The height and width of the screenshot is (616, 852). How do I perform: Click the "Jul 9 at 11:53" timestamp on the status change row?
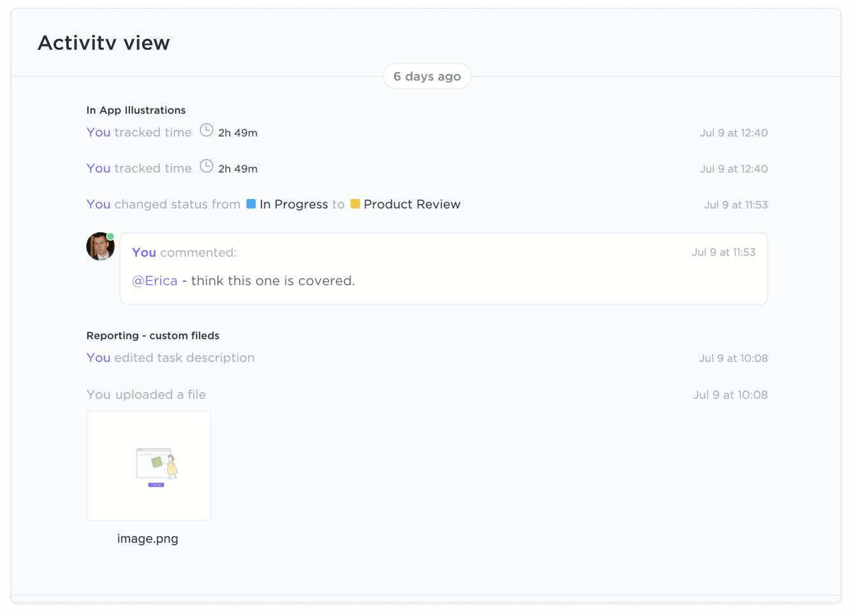pos(736,205)
